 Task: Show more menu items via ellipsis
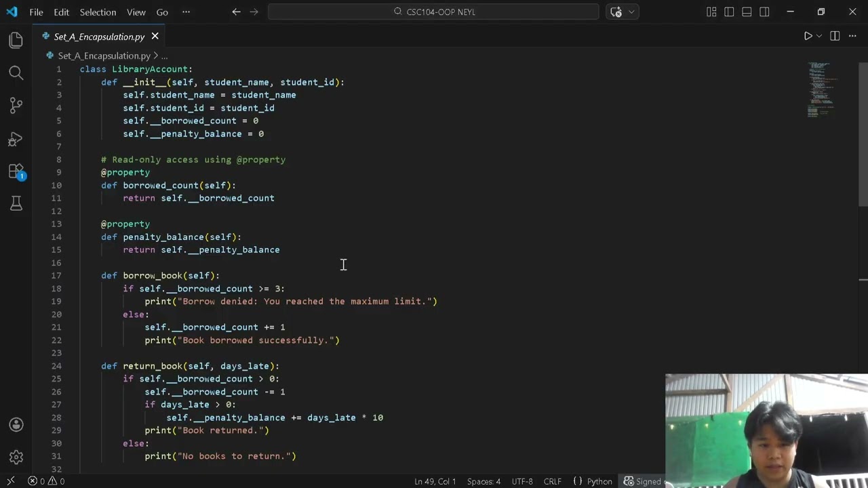pos(186,12)
